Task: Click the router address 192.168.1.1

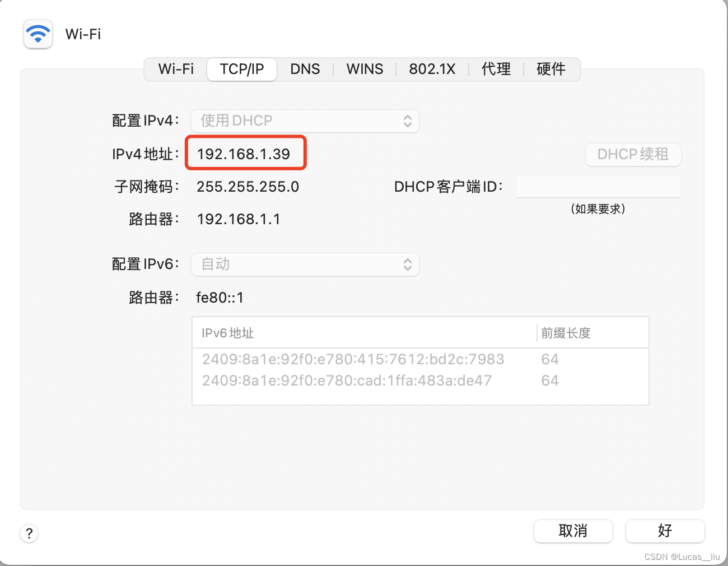Action: point(239,219)
